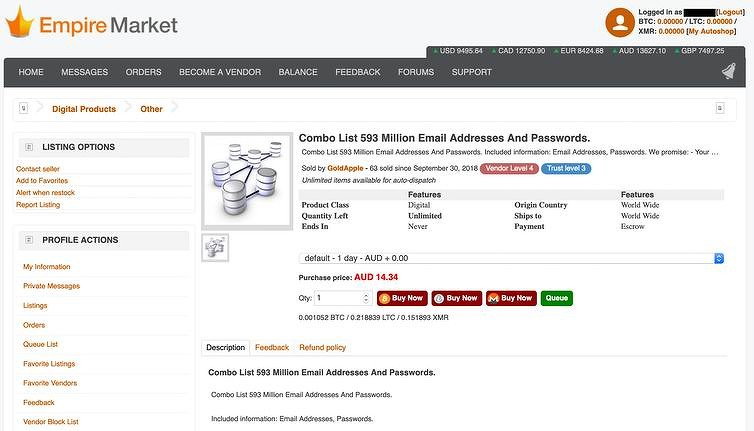The width and height of the screenshot is (754, 431).
Task: Click the purchase price AUD 14.34
Action: [x=376, y=278]
